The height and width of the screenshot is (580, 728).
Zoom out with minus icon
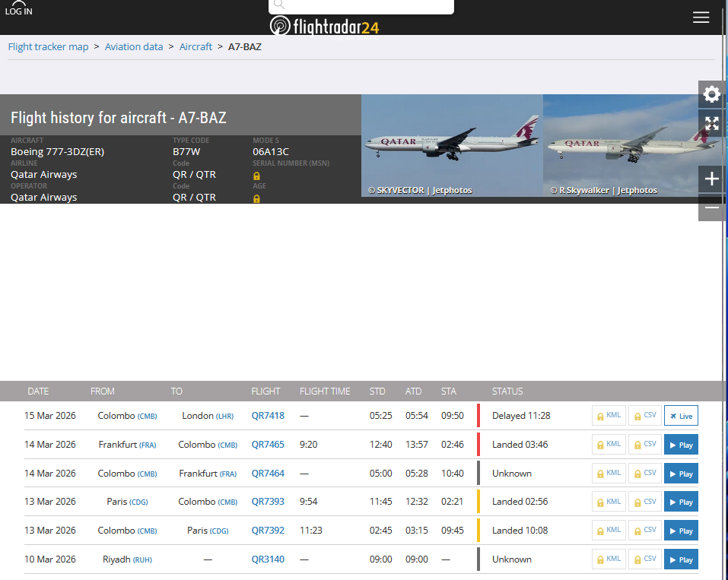711,208
